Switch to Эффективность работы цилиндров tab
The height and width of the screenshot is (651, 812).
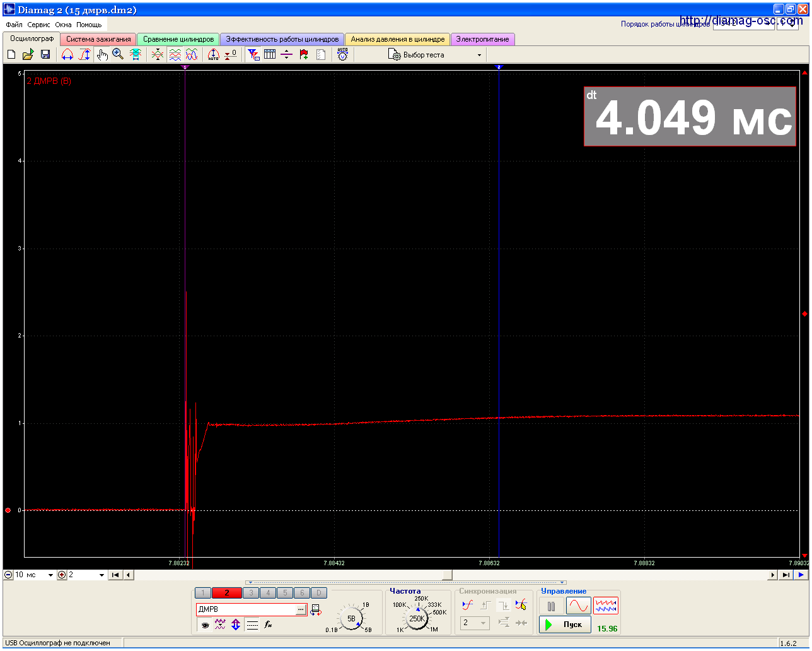pyautogui.click(x=282, y=39)
